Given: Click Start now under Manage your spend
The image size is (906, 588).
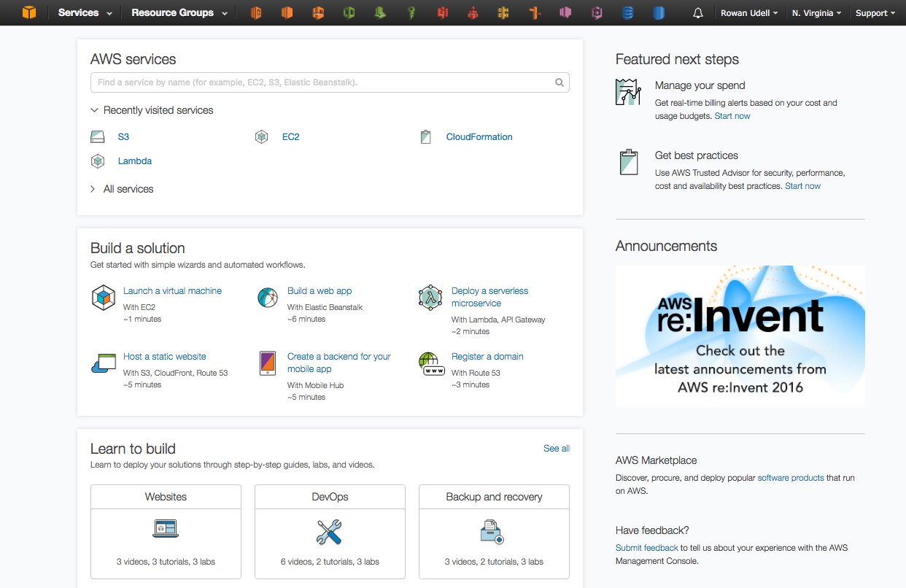Looking at the screenshot, I should tap(732, 116).
